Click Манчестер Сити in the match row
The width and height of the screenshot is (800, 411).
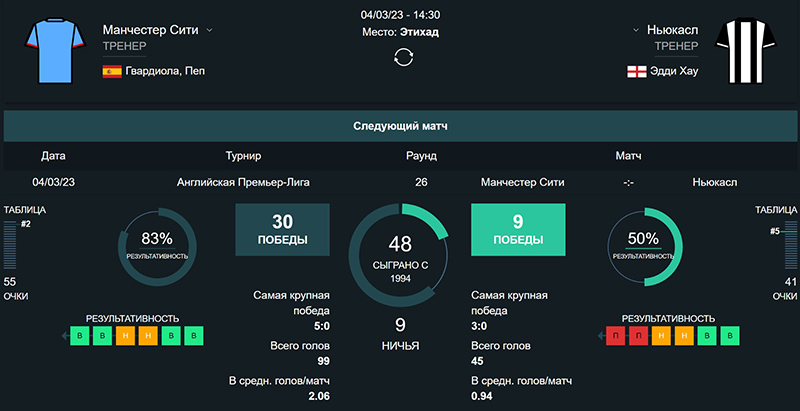(x=522, y=182)
